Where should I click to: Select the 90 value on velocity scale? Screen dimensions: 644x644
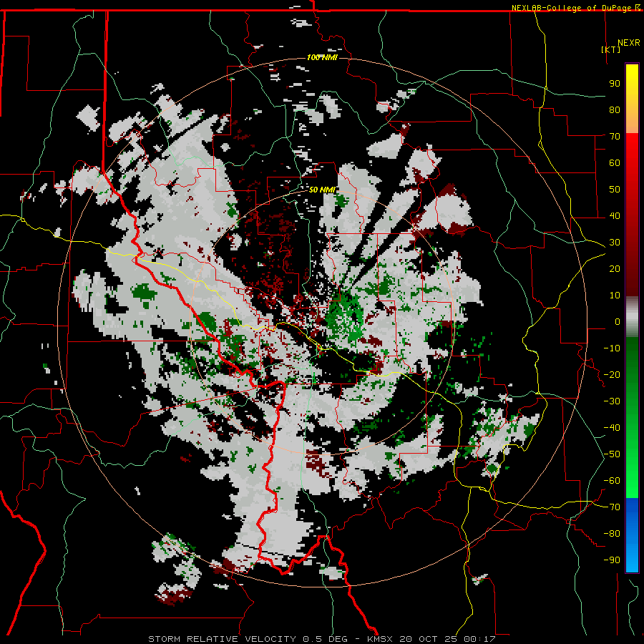(x=615, y=84)
